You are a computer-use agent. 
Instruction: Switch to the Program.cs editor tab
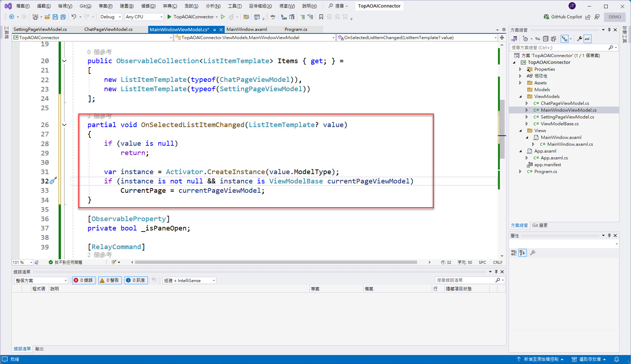[296, 29]
